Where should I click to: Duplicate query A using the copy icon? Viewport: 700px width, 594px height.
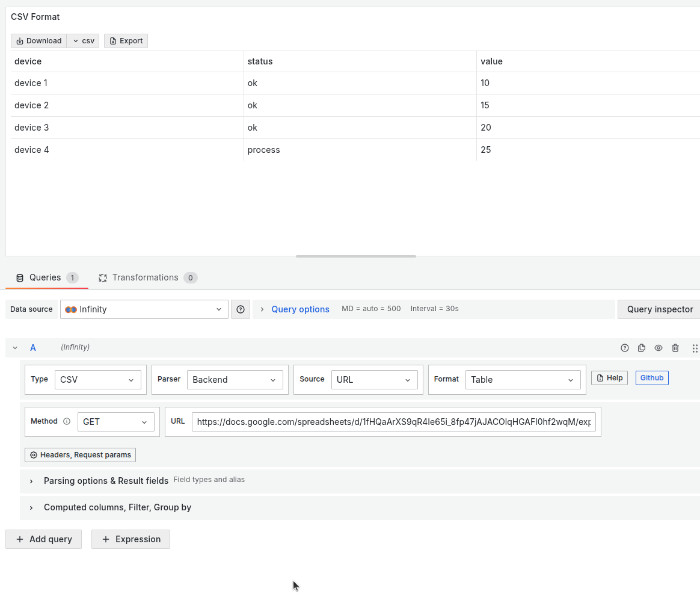[641, 348]
